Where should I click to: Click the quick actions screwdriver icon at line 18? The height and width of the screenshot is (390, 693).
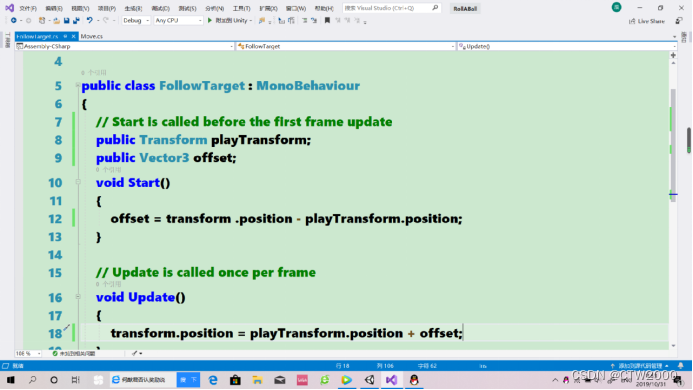pos(66,328)
